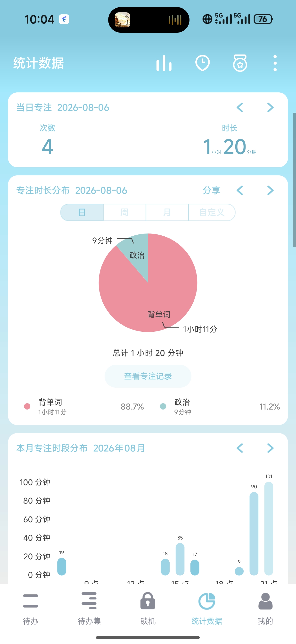Open the three-dot overflow menu
This screenshot has height=644, width=296.
(275, 63)
